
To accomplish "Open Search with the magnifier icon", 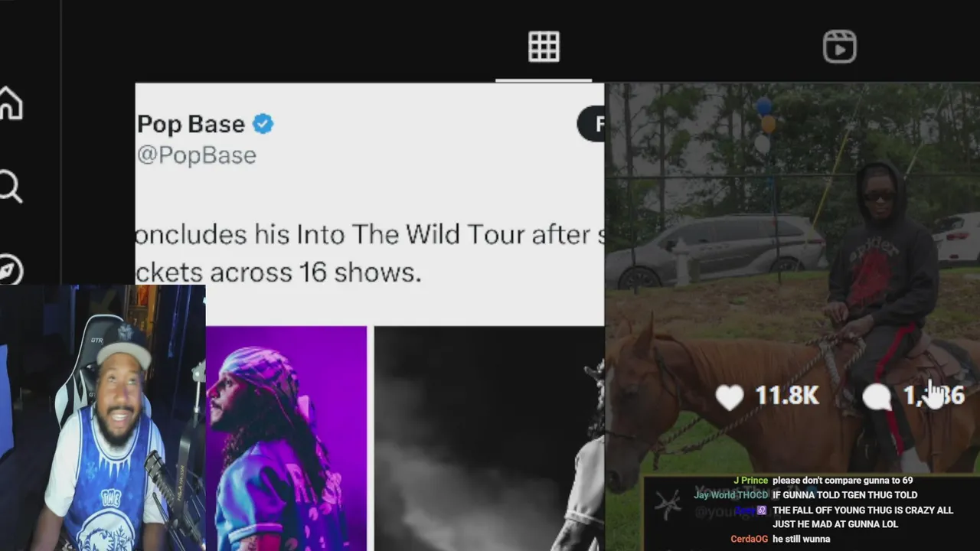I will (10, 186).
